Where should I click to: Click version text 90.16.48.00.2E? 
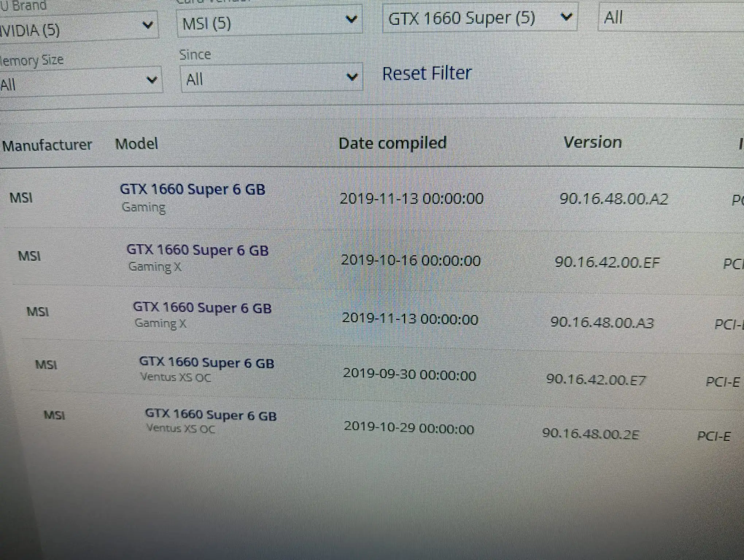pyautogui.click(x=590, y=433)
